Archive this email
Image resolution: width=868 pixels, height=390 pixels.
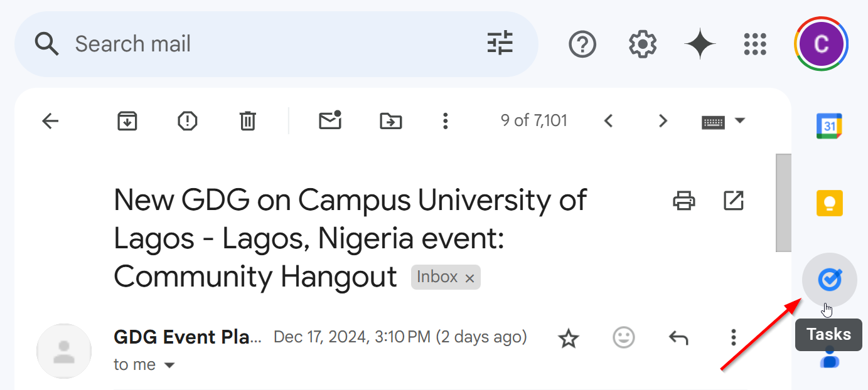point(127,120)
